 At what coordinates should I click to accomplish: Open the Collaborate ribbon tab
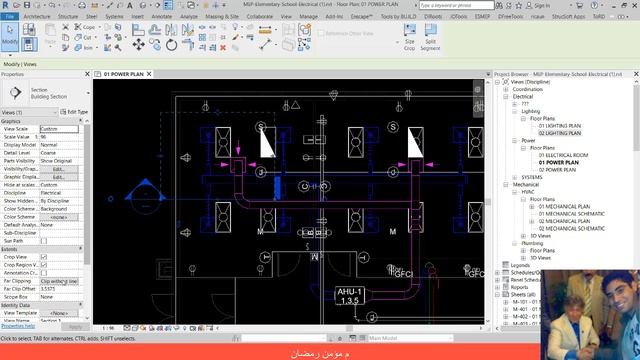(x=260, y=16)
